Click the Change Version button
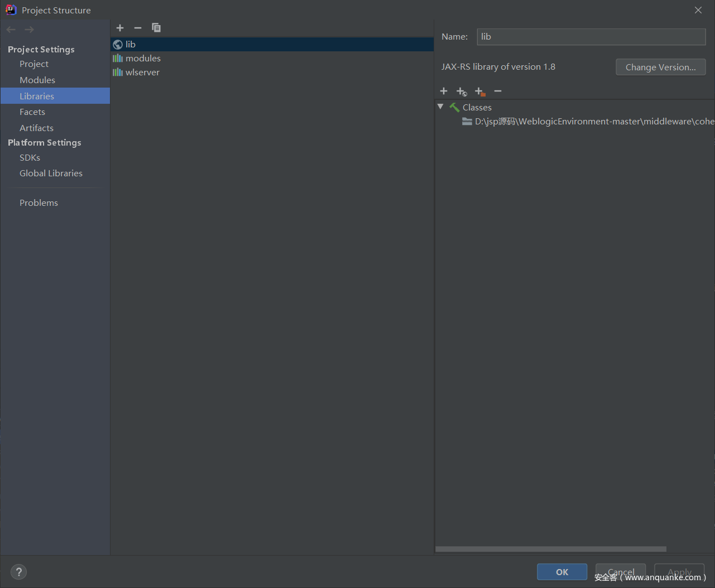The width and height of the screenshot is (715, 588). tap(660, 67)
